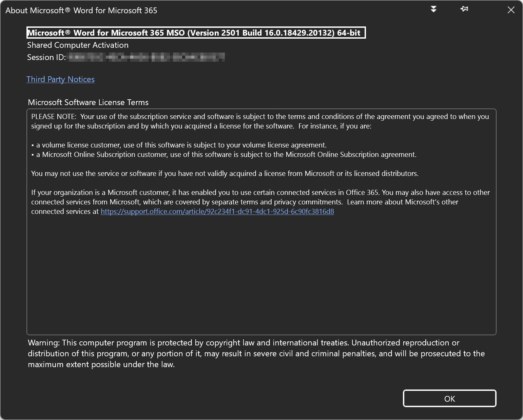
Task: Click the double-chevron down arrow in title bar
Action: point(433,9)
